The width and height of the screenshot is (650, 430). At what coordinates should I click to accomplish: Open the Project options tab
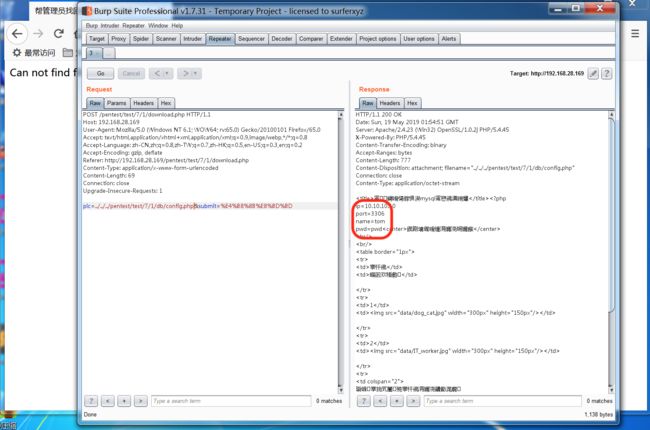coord(378,39)
